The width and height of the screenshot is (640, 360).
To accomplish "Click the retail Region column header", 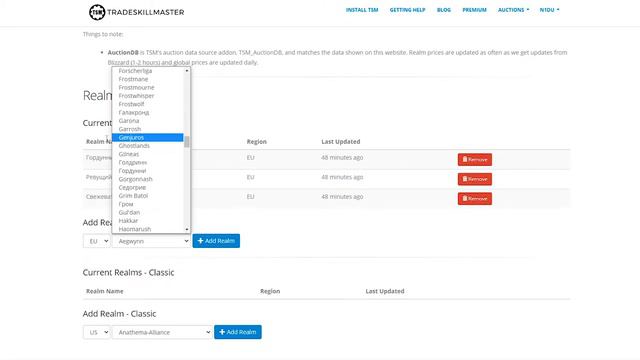I will click(x=257, y=142).
